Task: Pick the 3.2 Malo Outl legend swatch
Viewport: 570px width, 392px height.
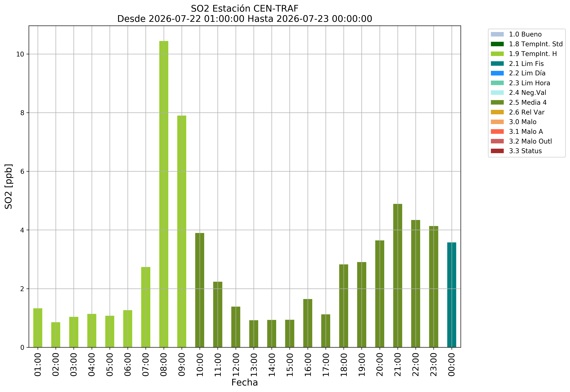Action: click(x=497, y=141)
